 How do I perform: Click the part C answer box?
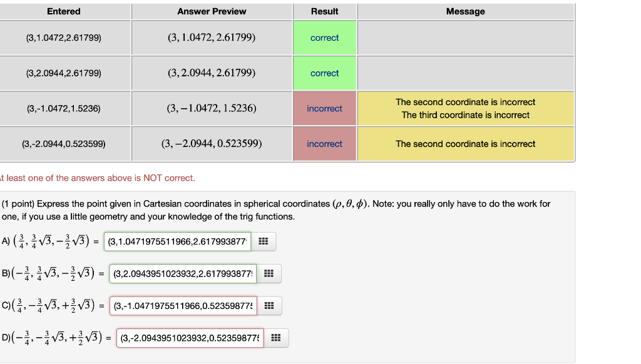pyautogui.click(x=183, y=306)
